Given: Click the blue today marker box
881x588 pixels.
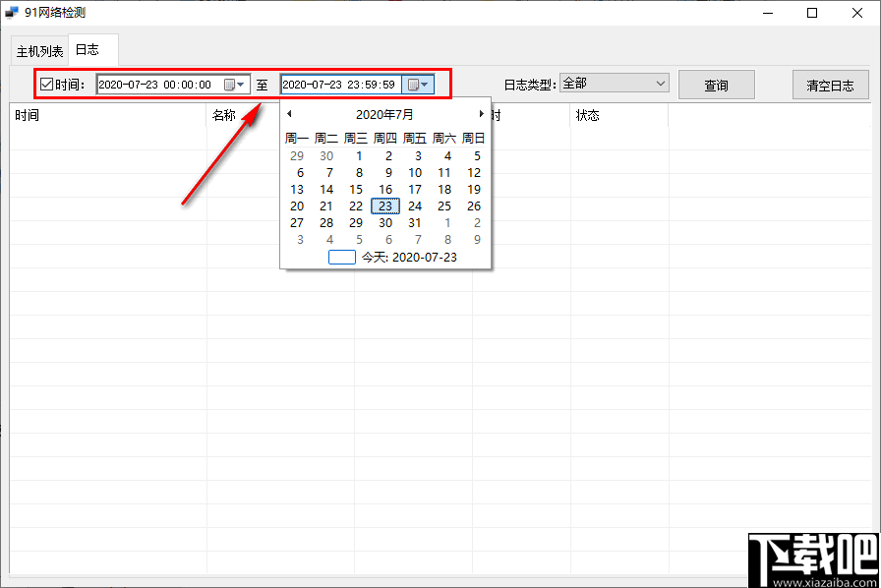Looking at the screenshot, I should pos(341,257).
